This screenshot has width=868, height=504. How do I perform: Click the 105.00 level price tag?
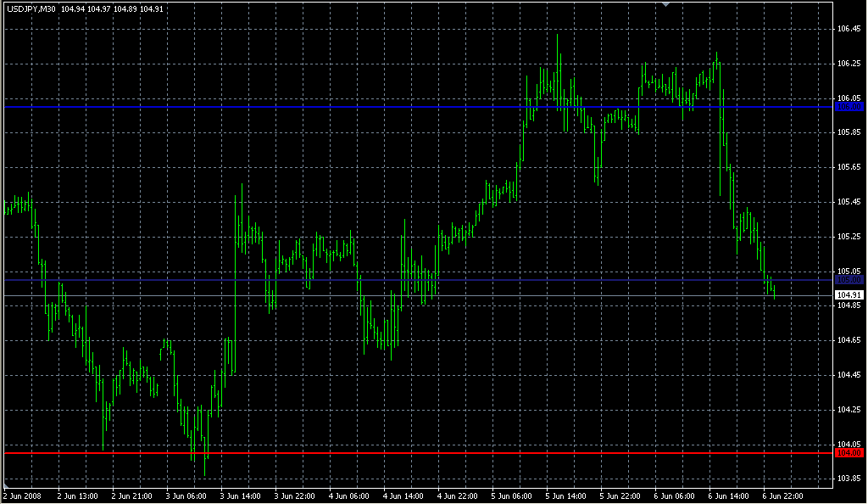849,280
